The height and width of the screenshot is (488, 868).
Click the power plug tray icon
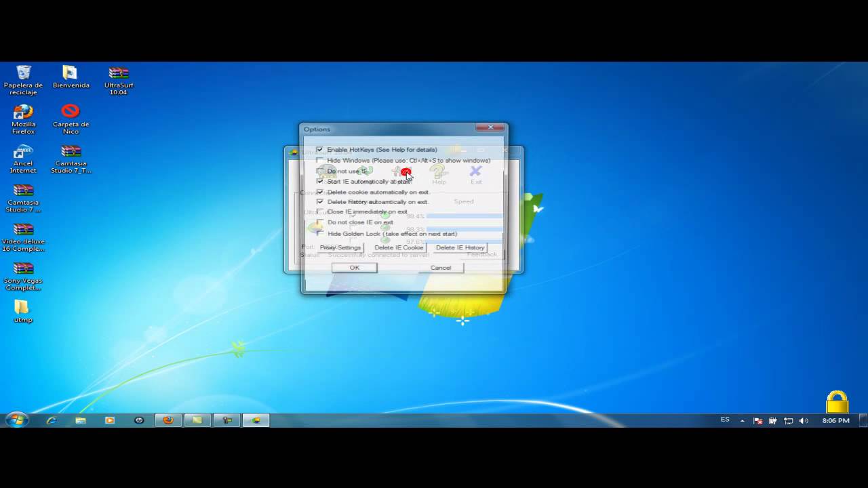773,421
